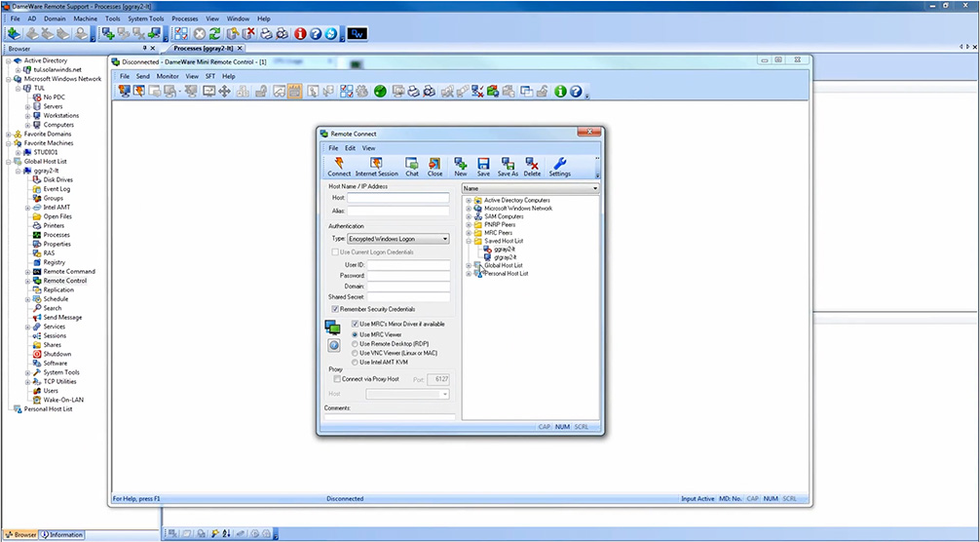Open SFT menu in Mini Remote Control

(210, 76)
